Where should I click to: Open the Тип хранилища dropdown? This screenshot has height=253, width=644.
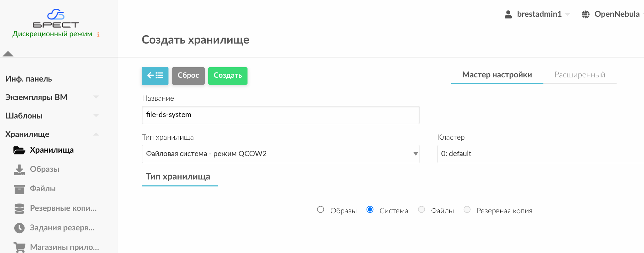pos(280,154)
